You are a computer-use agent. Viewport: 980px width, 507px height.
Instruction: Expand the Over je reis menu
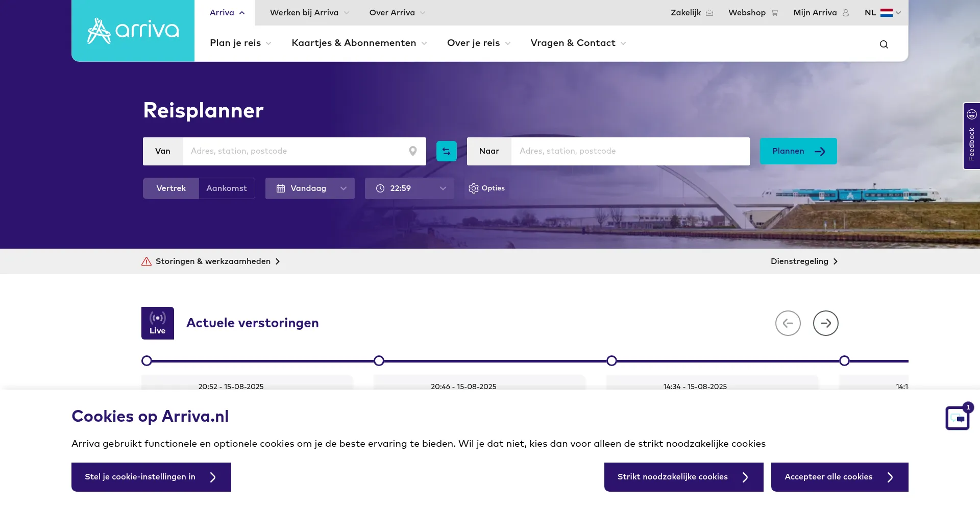tap(479, 43)
